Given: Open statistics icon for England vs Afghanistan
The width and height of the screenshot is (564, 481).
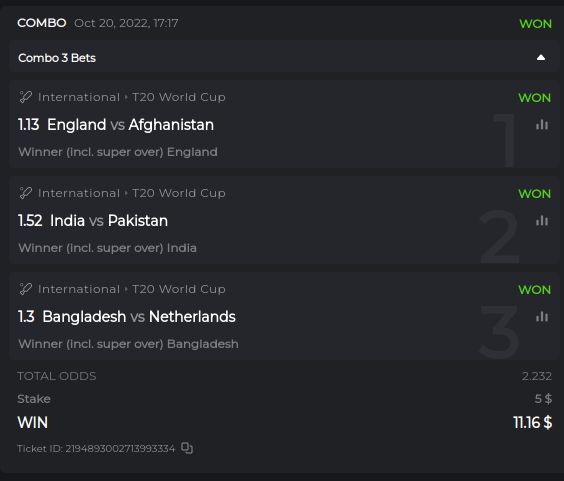Looking at the screenshot, I should 542,125.
